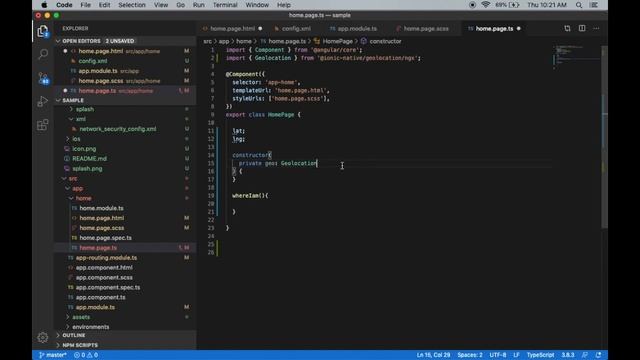Click the Open Changes icon in editor toolbar

pos(567,29)
